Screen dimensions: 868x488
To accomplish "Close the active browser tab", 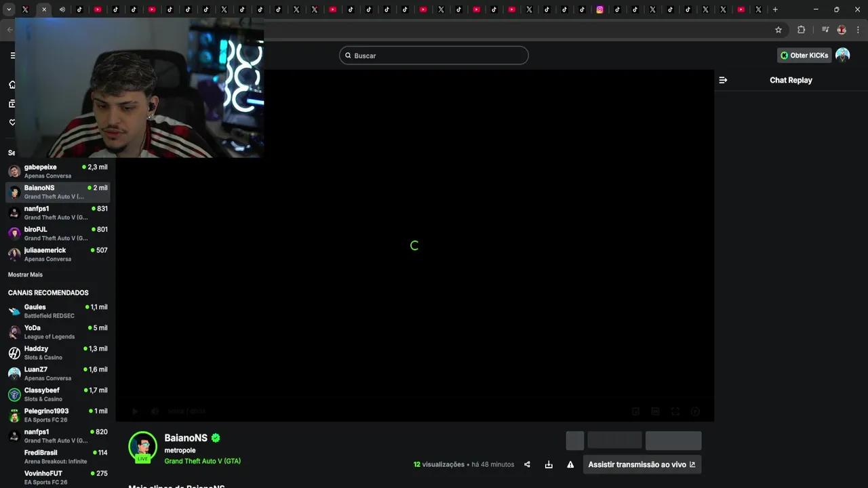I will 44,9.
